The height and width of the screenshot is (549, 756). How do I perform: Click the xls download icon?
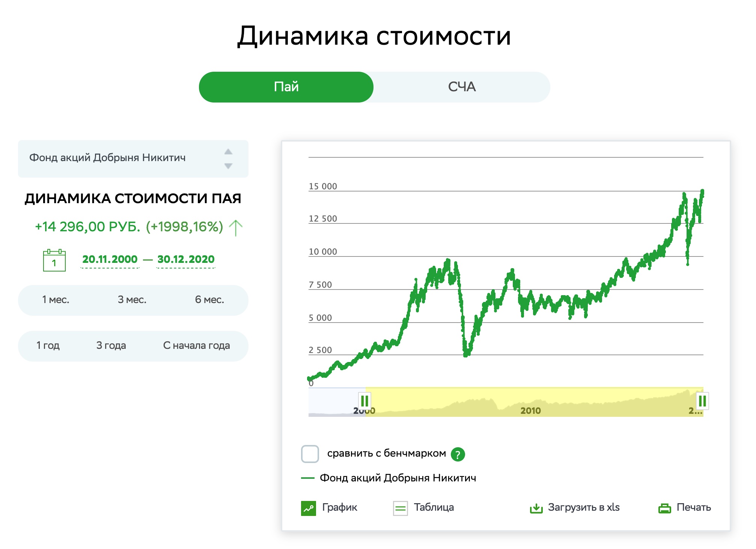point(536,508)
